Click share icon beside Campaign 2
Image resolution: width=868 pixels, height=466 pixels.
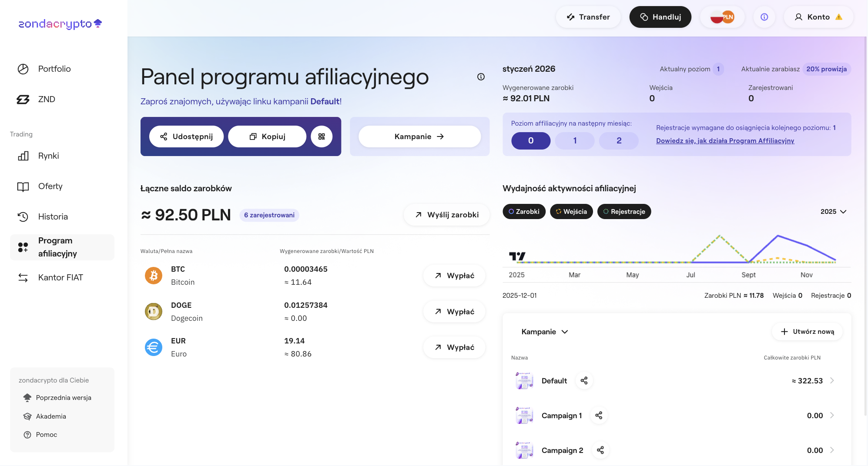coord(600,450)
